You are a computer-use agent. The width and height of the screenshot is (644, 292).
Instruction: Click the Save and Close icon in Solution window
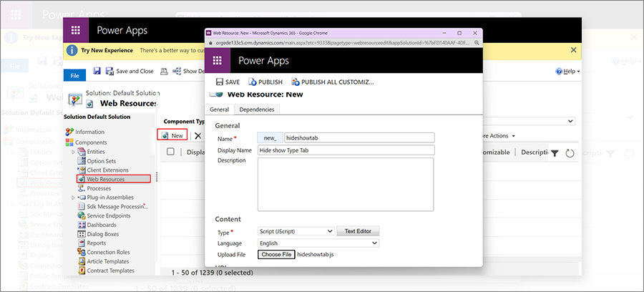tap(110, 71)
